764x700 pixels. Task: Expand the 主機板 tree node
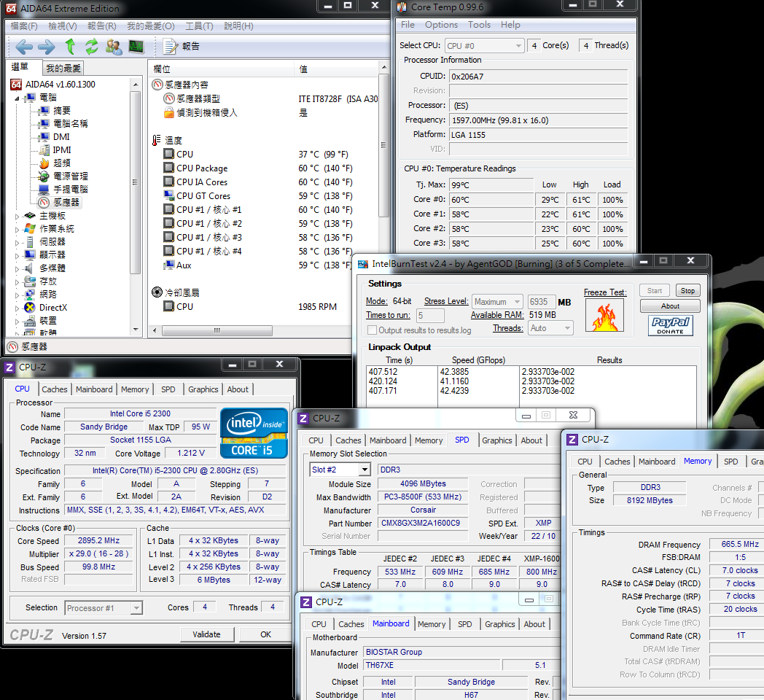tap(17, 216)
